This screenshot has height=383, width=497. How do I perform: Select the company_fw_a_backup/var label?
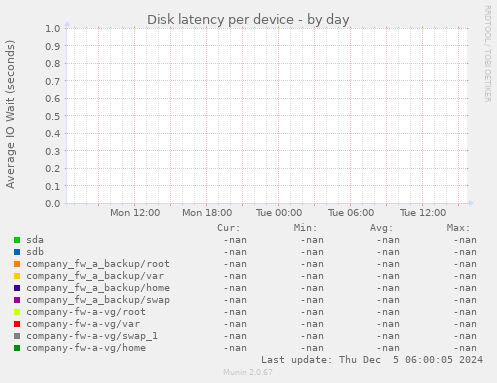coord(95,276)
